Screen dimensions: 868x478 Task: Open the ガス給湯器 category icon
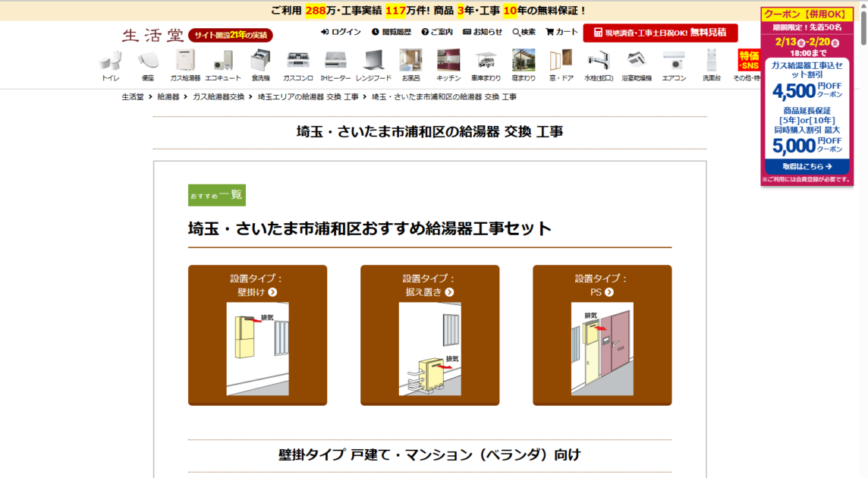tap(185, 65)
